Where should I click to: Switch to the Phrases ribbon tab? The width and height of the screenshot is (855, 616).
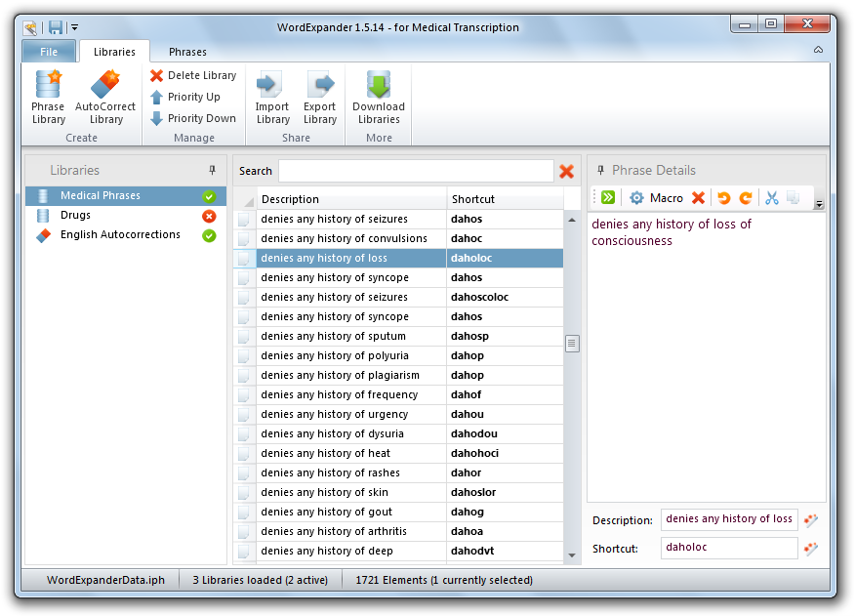pos(187,52)
